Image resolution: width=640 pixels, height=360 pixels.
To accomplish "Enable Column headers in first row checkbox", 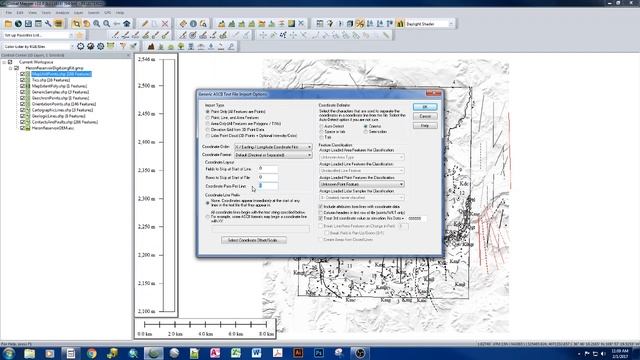I will tap(321, 213).
